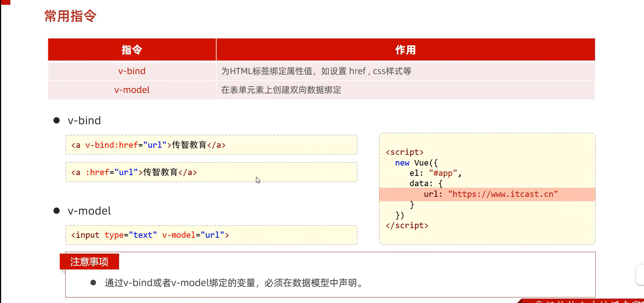Click the highlighted url itcast.cn line

[x=487, y=194]
